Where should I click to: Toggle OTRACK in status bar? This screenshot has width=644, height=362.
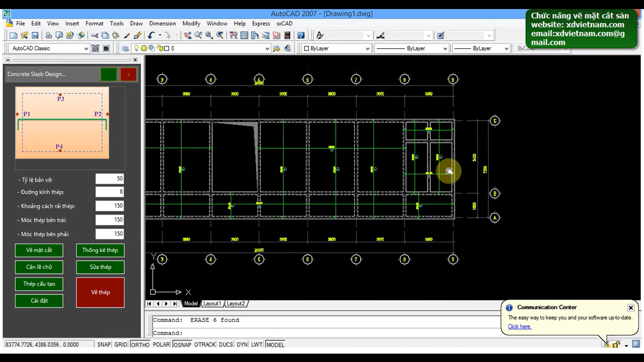(205, 345)
